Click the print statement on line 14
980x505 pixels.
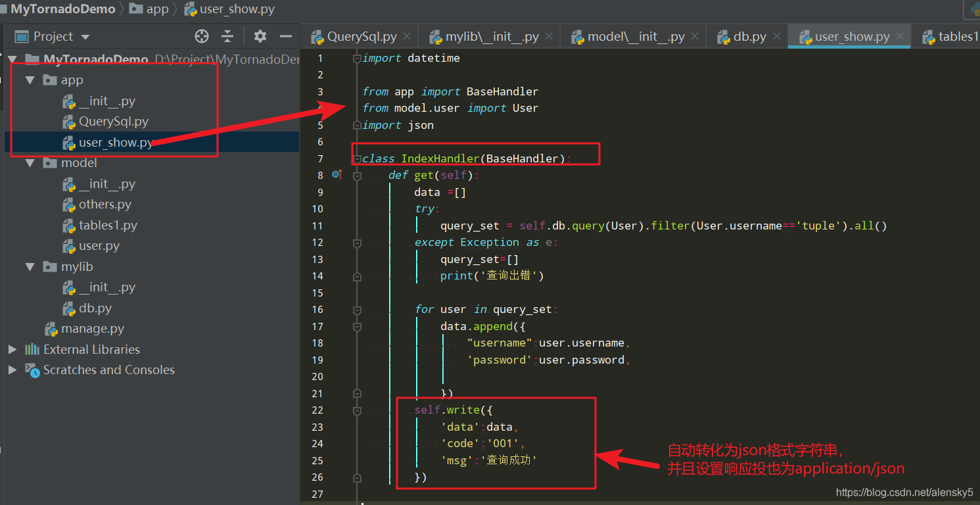[x=492, y=276]
